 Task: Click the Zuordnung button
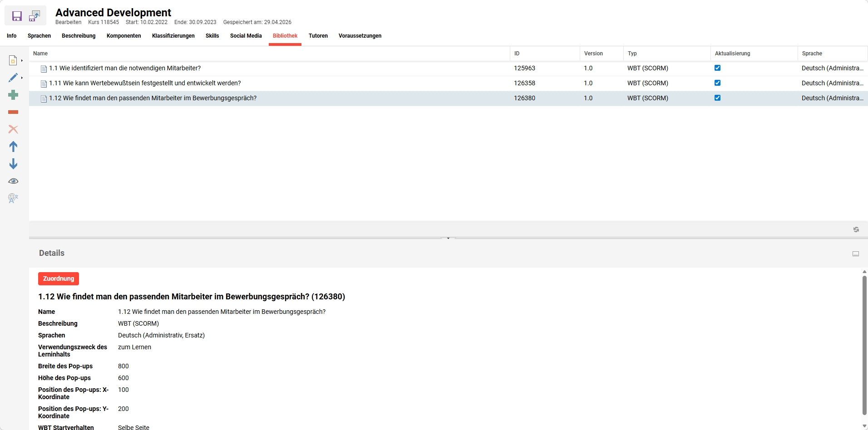(59, 279)
